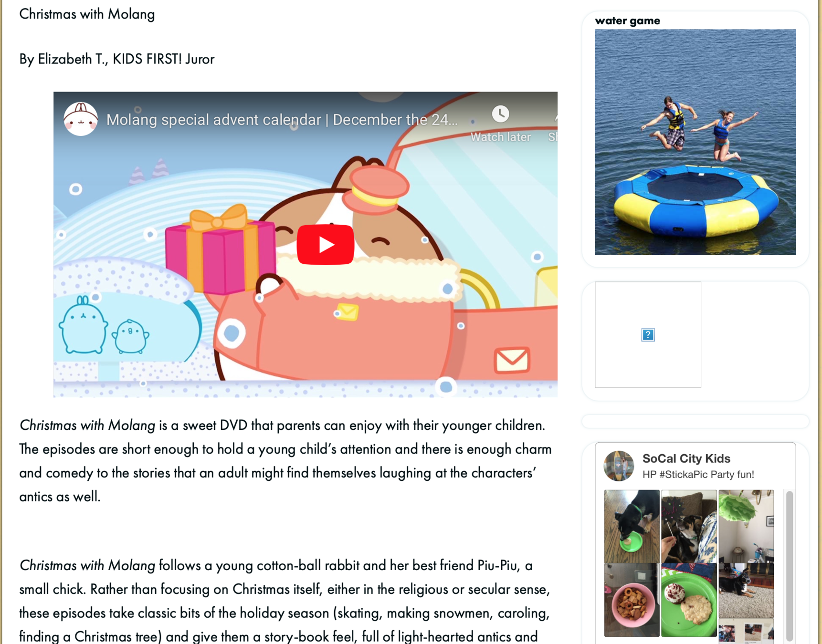Image resolution: width=822 pixels, height=644 pixels.
Task: Click the pink gift box in video
Action: [221, 250]
